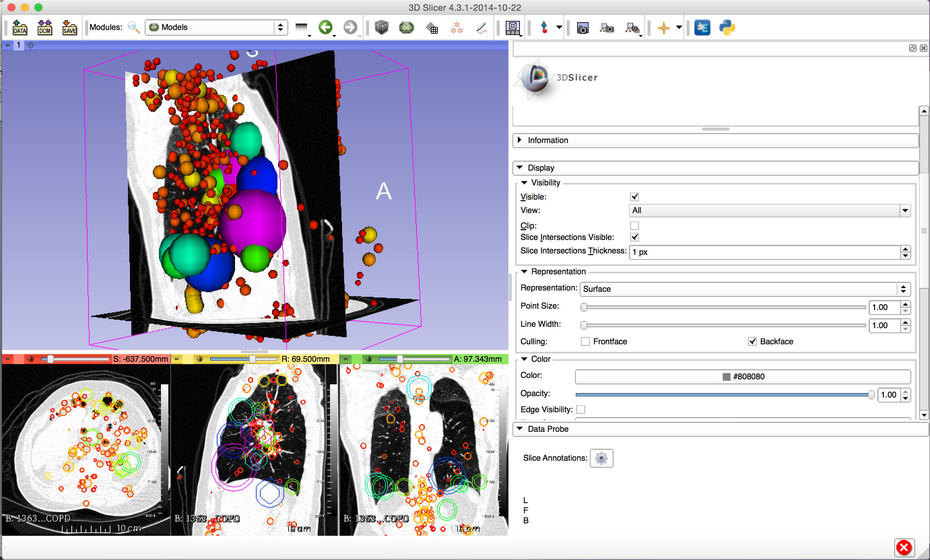Click the module search magnifier icon

point(134,28)
